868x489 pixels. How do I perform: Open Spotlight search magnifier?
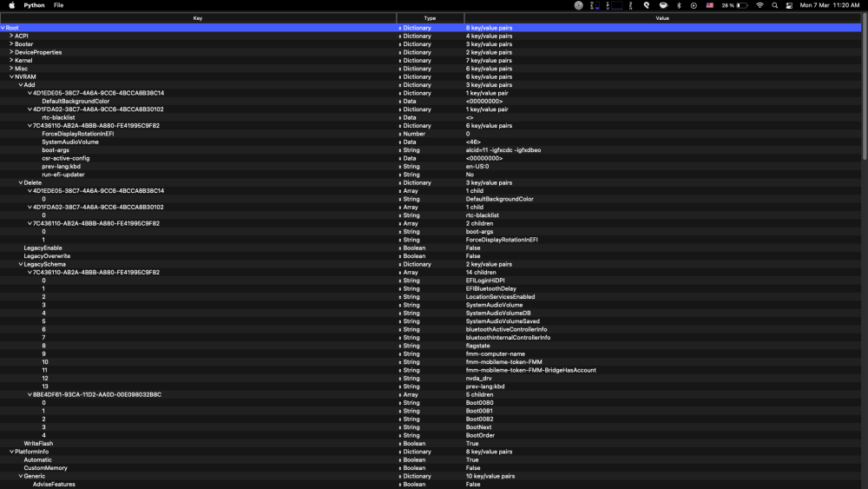tap(775, 5)
